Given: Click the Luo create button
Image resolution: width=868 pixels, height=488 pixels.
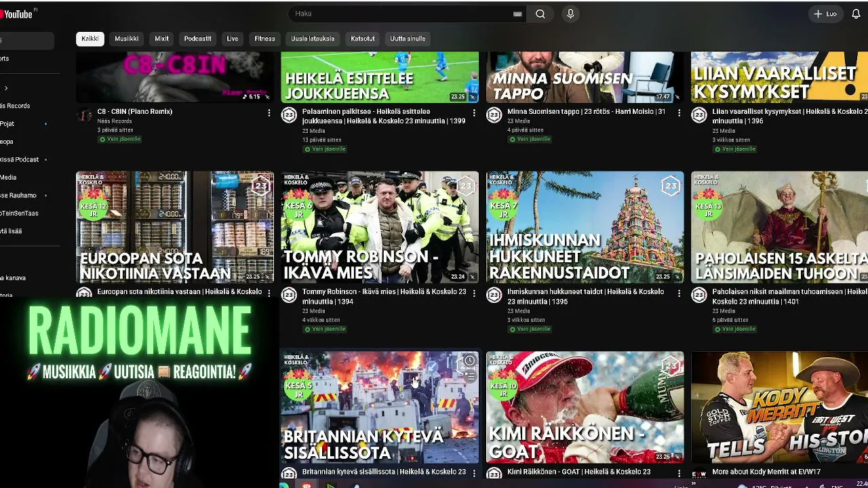Looking at the screenshot, I should pos(825,14).
